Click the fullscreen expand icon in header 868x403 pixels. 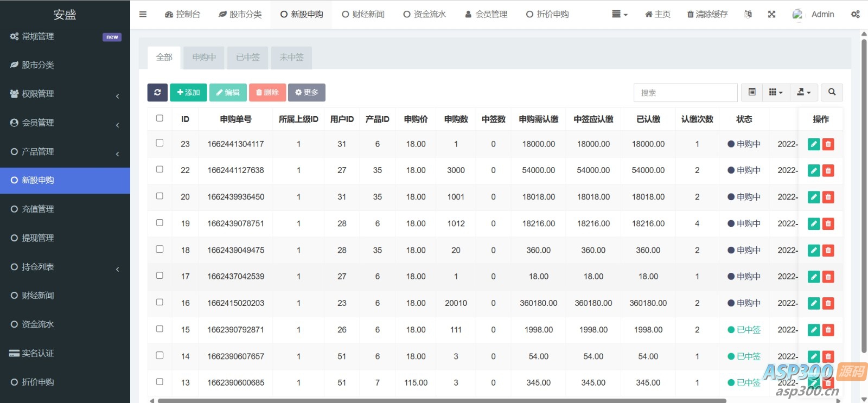[771, 15]
